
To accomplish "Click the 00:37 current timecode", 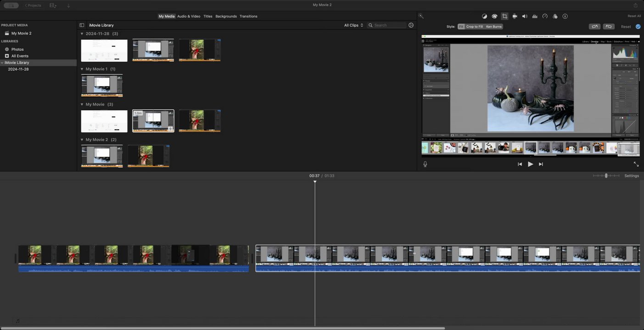I will 314,176.
